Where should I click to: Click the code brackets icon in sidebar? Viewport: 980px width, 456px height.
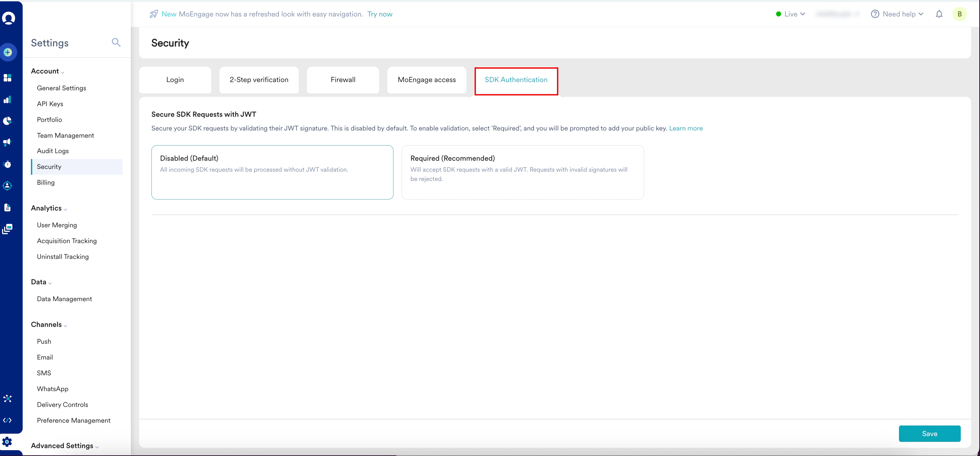[x=8, y=420]
